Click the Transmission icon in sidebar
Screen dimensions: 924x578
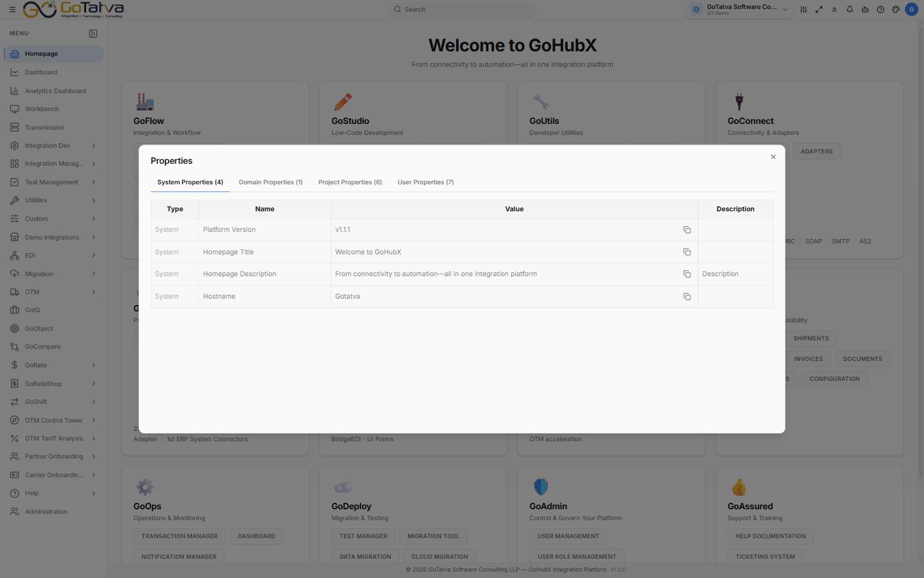[15, 128]
